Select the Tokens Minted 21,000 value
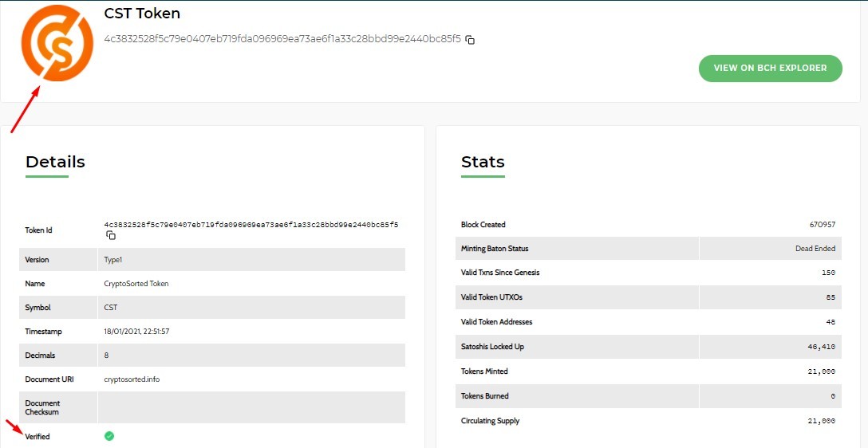The image size is (868, 448). click(x=822, y=371)
